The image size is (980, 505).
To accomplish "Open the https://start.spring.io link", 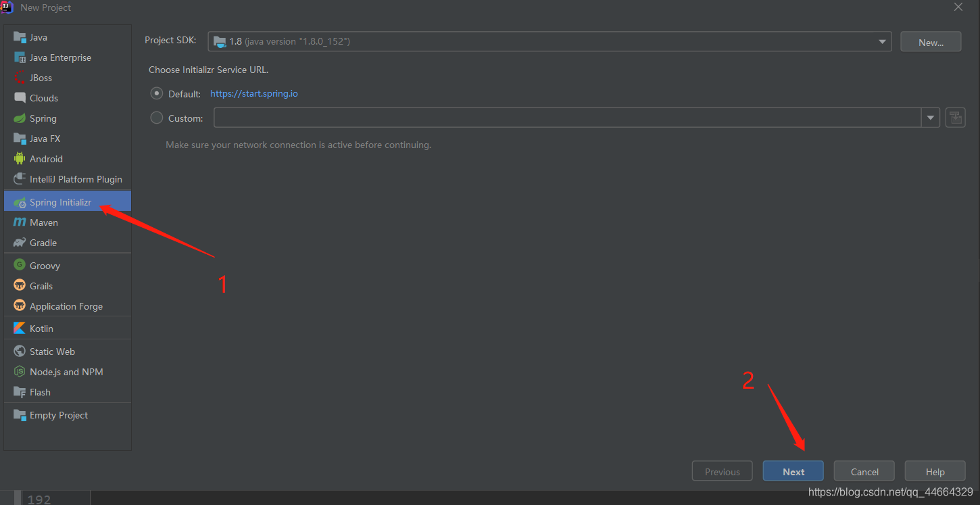I will tap(254, 93).
